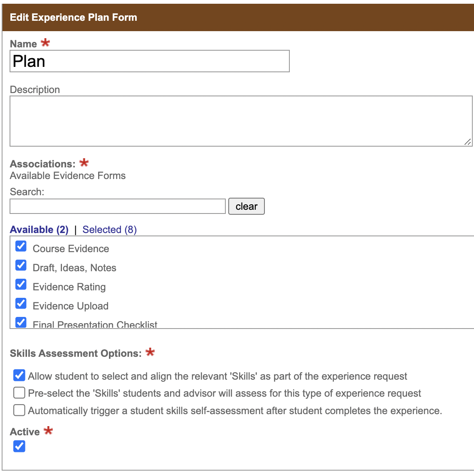Toggle off the Active checkbox
The image size is (474, 476).
(19, 446)
